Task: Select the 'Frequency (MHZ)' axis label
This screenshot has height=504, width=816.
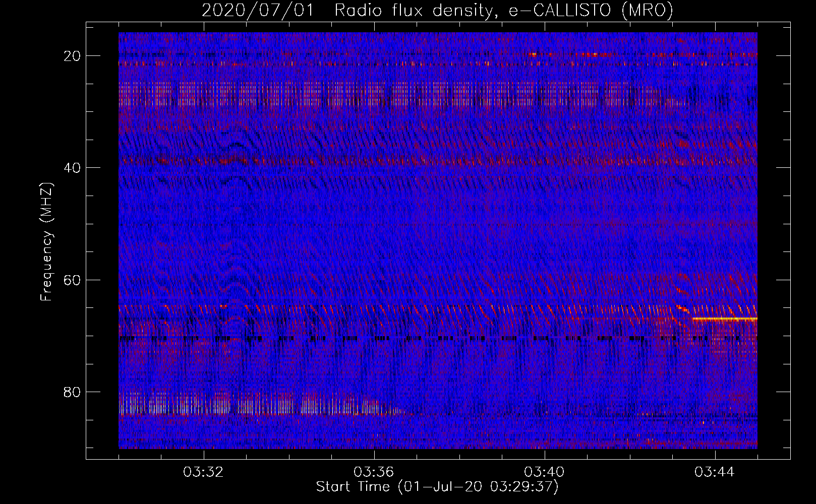Action: (x=46, y=242)
